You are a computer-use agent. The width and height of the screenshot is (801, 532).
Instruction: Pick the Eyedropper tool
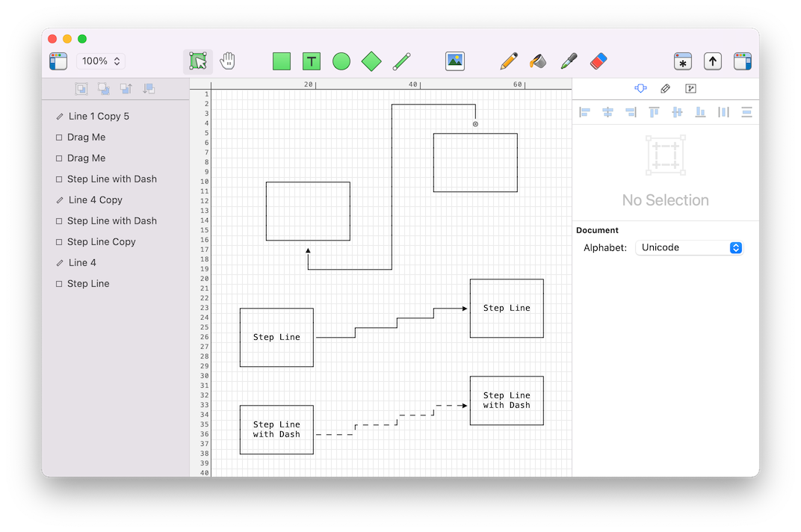coord(569,61)
